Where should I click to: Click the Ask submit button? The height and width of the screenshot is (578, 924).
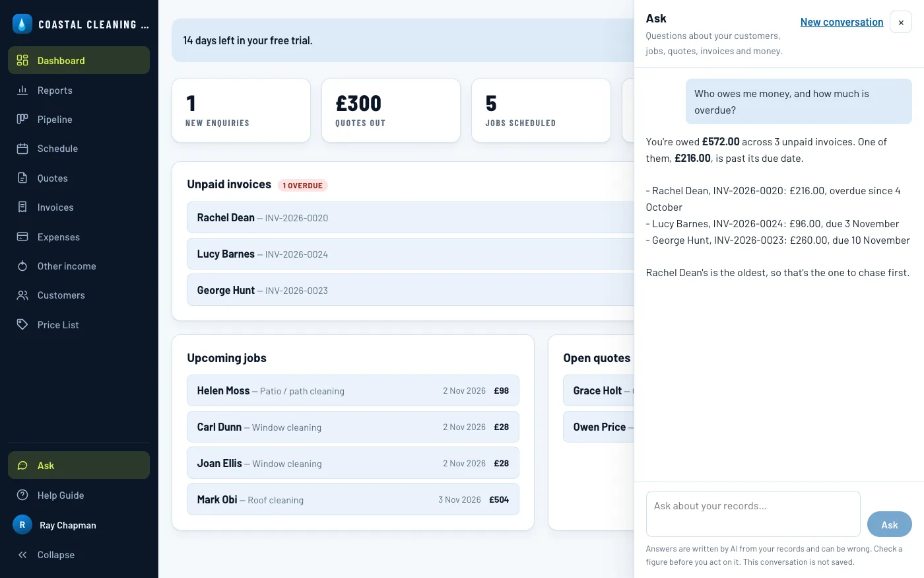coord(890,524)
